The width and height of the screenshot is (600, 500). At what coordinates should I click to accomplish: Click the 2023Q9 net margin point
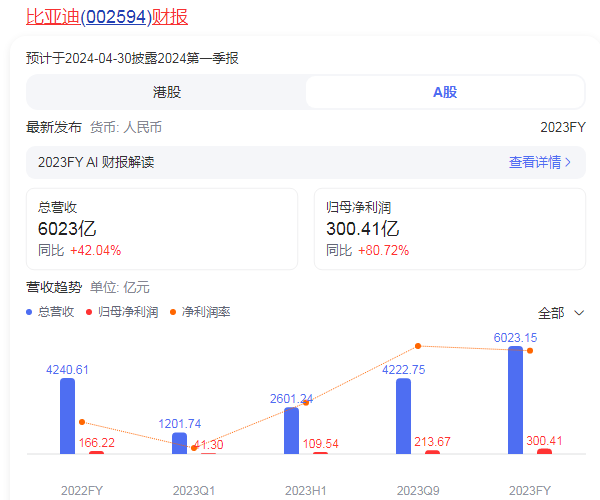pyautogui.click(x=418, y=346)
